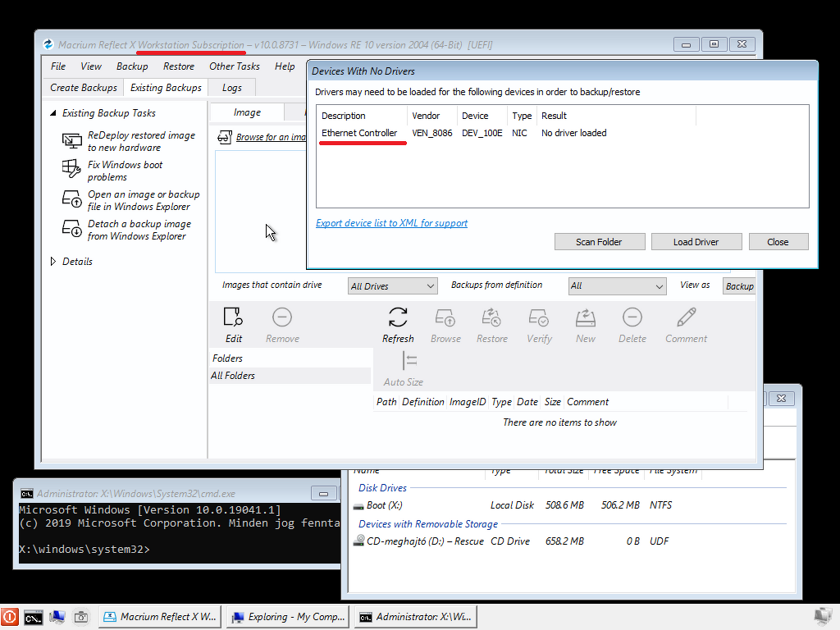This screenshot has width=840, height=630.
Task: Click Devices with Removable Storage header
Action: (428, 524)
